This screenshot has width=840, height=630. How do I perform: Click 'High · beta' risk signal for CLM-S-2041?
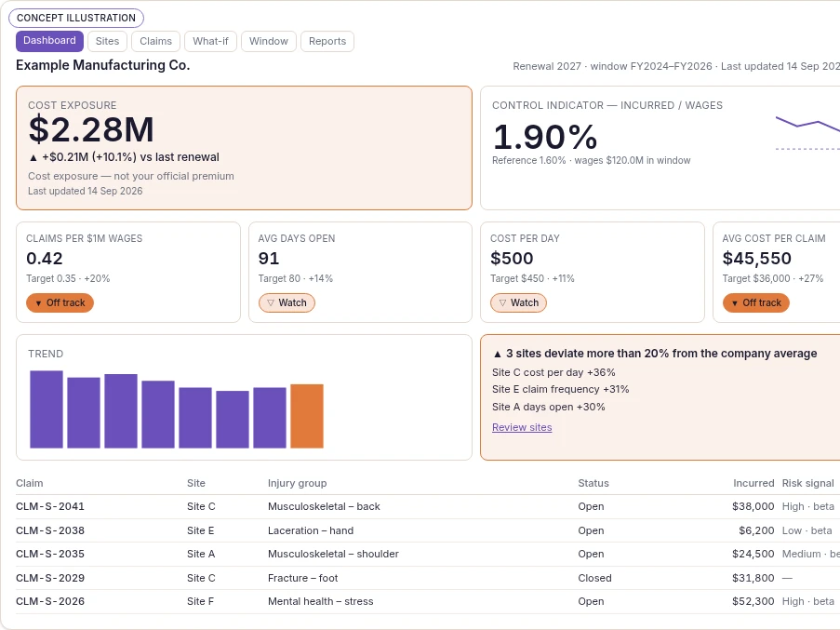pos(807,506)
